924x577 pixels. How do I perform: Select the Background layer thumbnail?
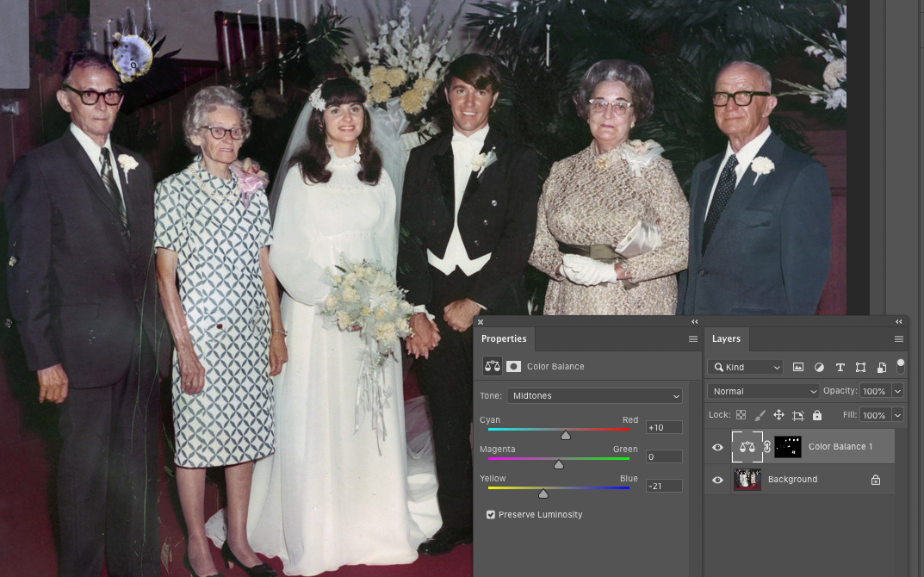(x=747, y=480)
